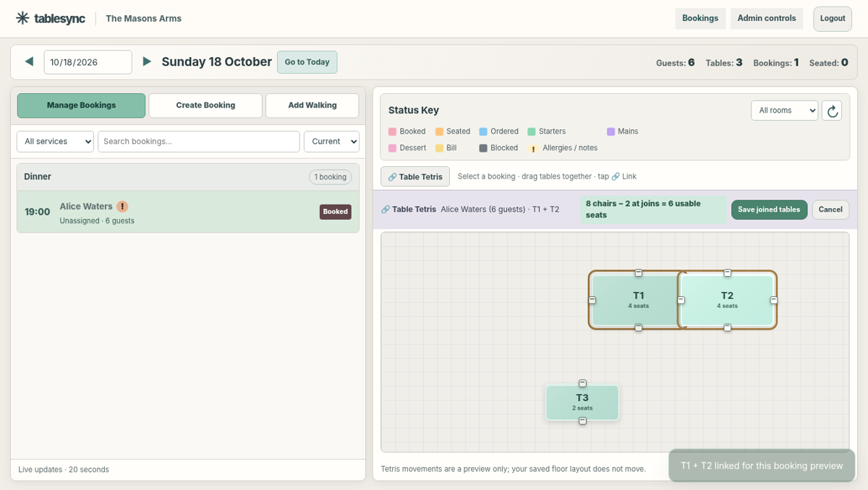Click the Allergies / notes key icon
Image resolution: width=868 pixels, height=490 pixels.
point(533,148)
